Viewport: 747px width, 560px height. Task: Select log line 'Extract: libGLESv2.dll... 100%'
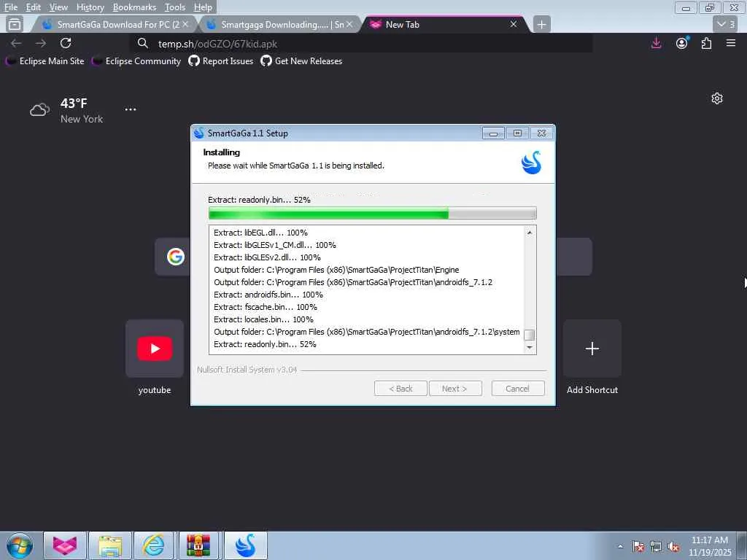pyautogui.click(x=267, y=257)
